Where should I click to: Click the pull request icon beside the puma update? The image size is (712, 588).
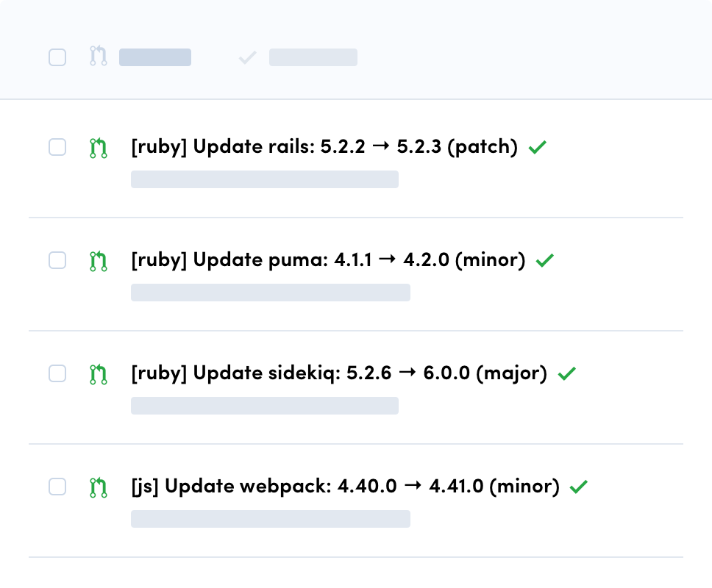[99, 261]
